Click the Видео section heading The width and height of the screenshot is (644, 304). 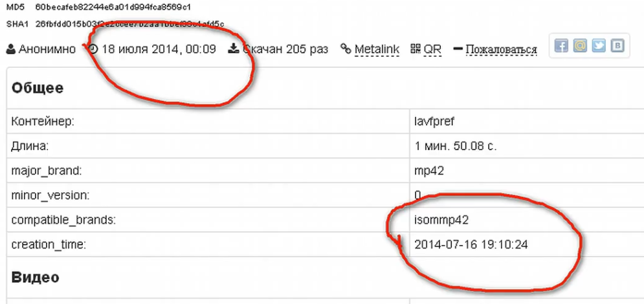point(36,277)
